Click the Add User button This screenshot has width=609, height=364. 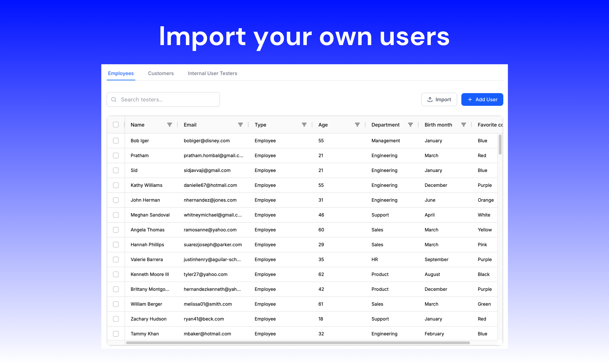(482, 99)
